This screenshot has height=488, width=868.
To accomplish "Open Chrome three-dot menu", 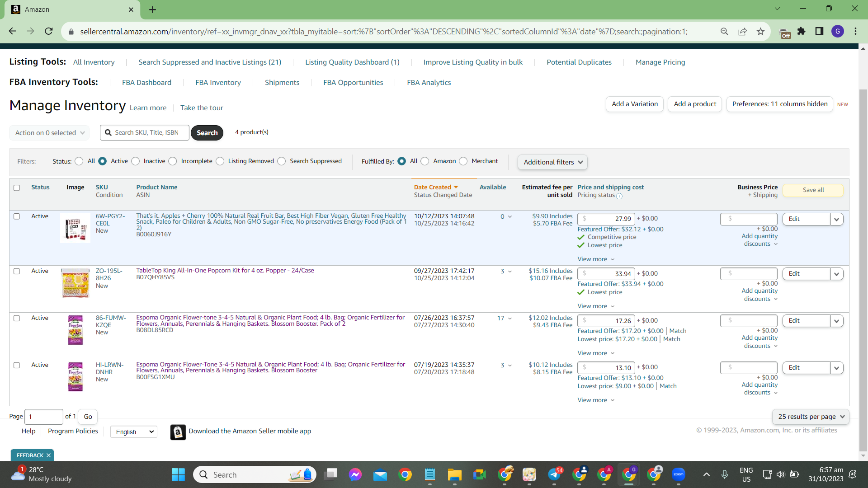I will point(855,31).
